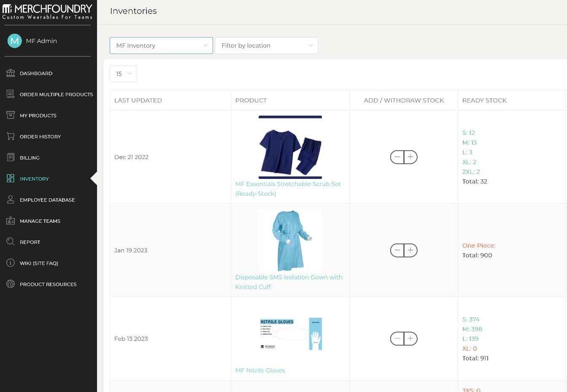Open Billing menu item
Image resolution: width=567 pixels, height=392 pixels.
click(30, 158)
